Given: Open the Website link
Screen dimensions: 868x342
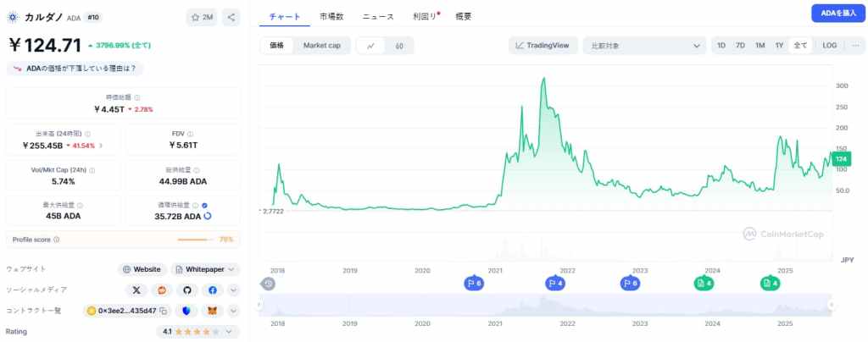Looking at the screenshot, I should click(142, 270).
